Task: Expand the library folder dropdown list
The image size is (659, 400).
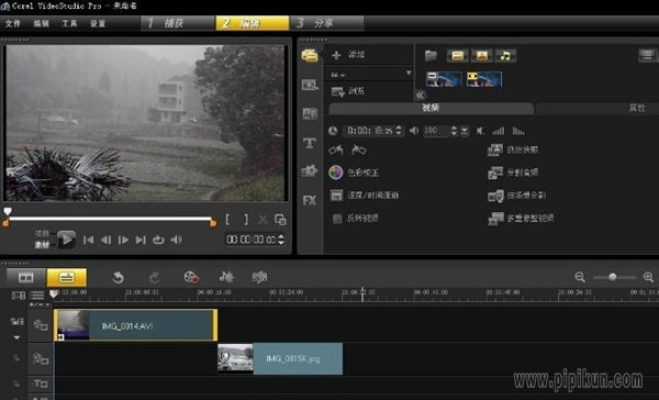Action: click(x=408, y=73)
